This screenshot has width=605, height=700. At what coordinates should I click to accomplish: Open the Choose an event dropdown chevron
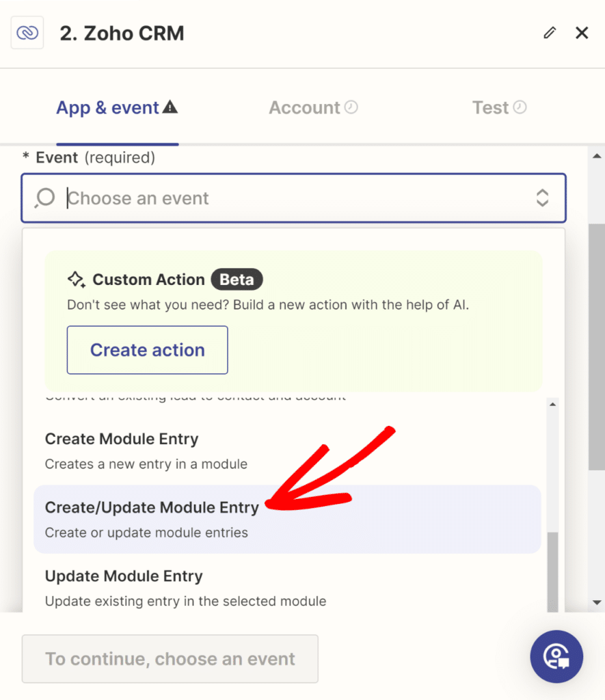point(542,198)
